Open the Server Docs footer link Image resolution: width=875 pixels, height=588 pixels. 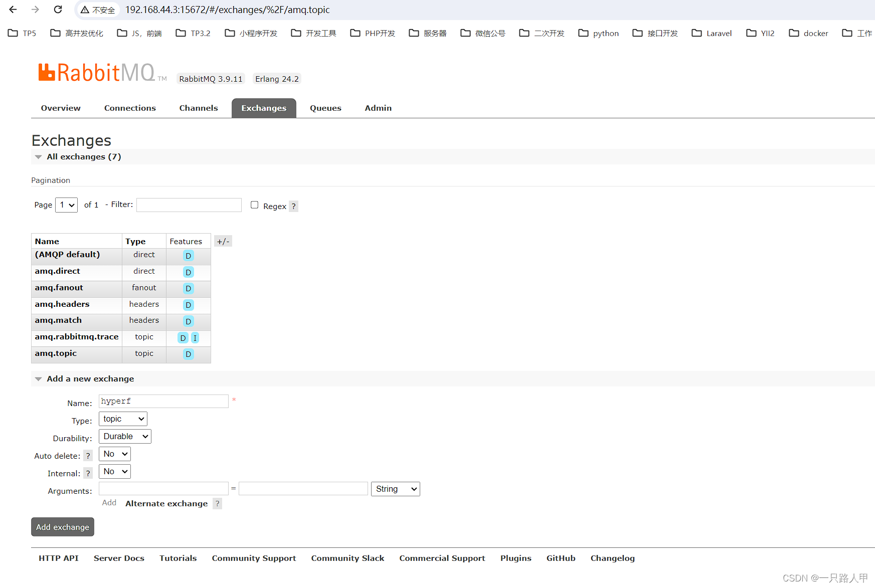point(119,558)
